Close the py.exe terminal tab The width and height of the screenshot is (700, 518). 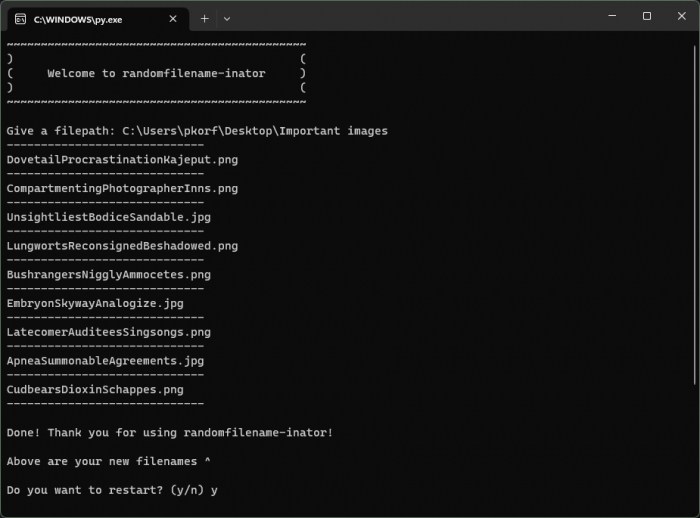(x=173, y=19)
